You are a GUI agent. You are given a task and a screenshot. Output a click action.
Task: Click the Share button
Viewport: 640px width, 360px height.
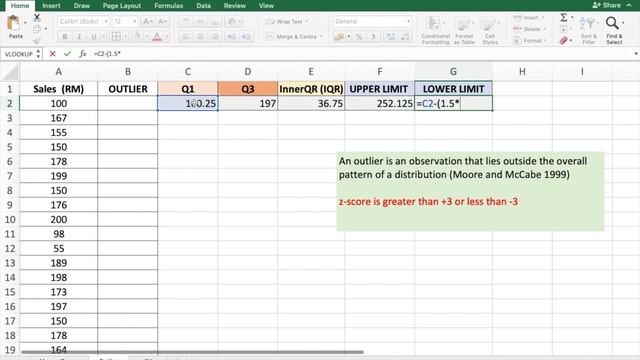click(607, 5)
